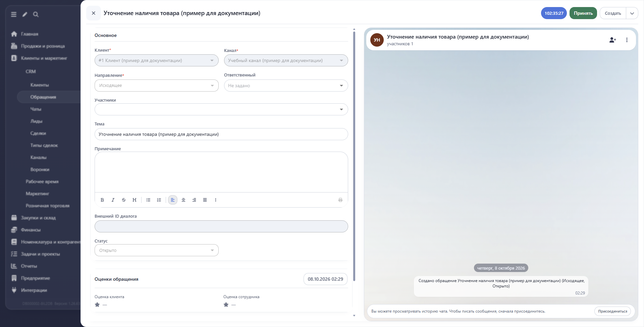
Task: Align note text right
Action: [194, 200]
